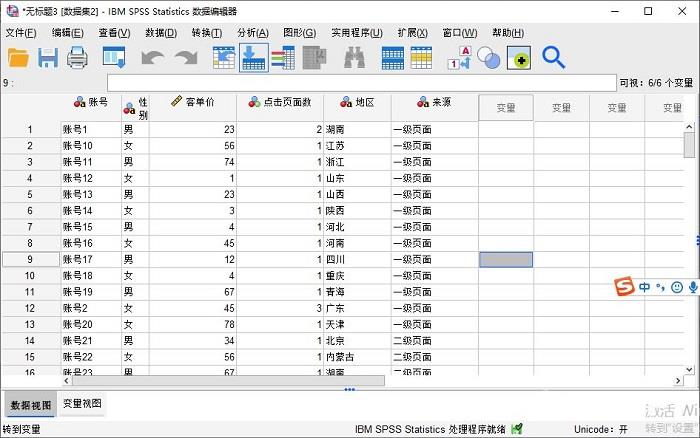Recall recently used dialogs icon
This screenshot has width=700, height=438.
click(x=114, y=58)
